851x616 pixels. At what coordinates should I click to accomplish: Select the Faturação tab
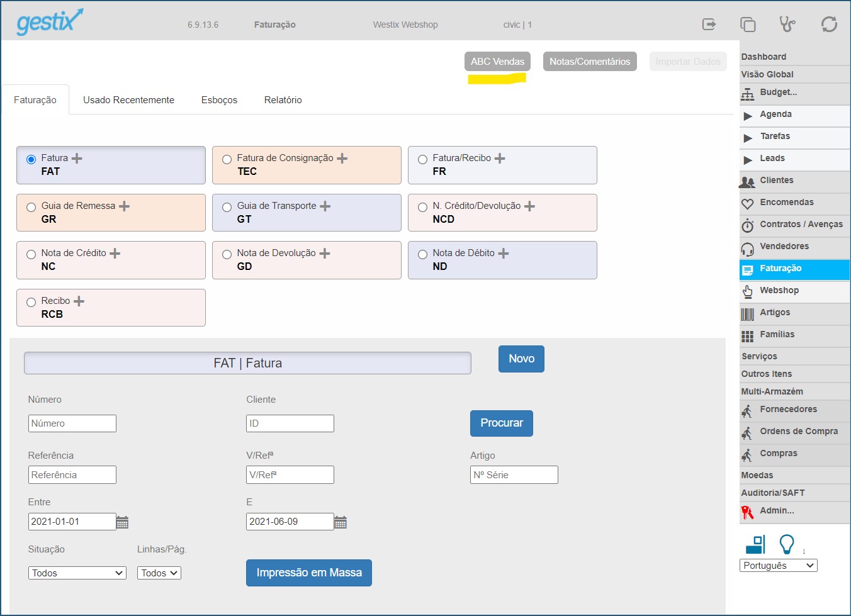pyautogui.click(x=35, y=100)
